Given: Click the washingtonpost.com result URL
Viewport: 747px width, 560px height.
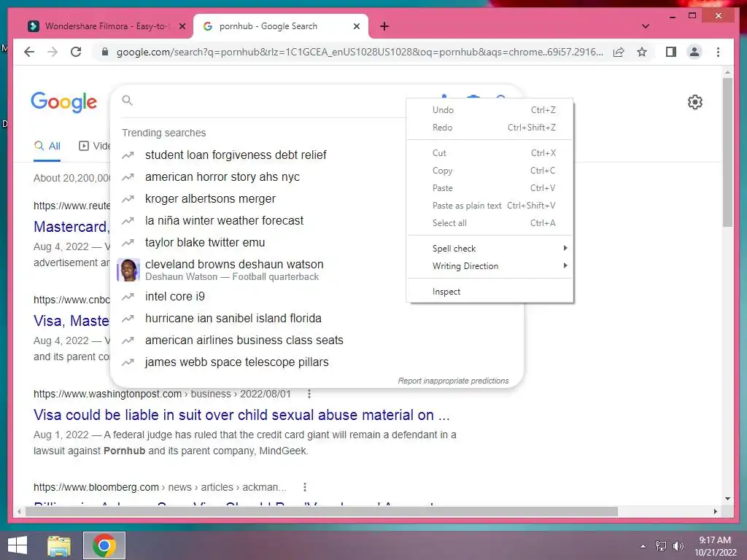Looking at the screenshot, I should pos(162,394).
